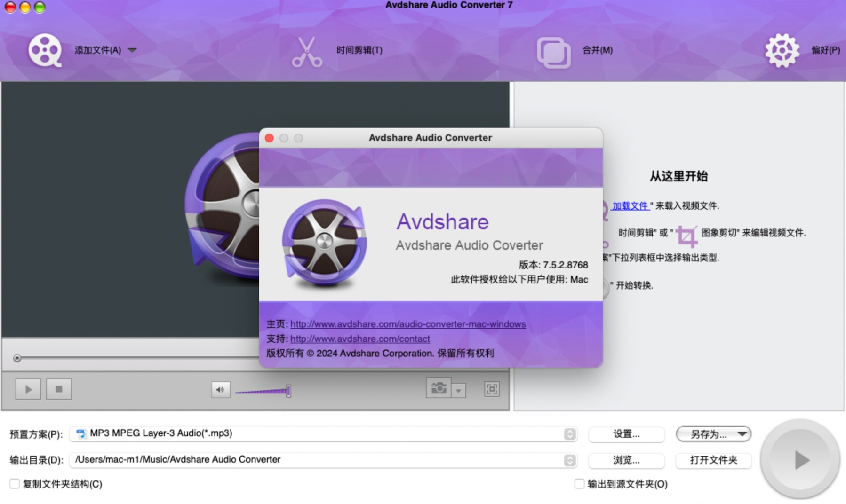This screenshot has width=846, height=504.
Task: Click the 从这里开始 heading
Action: pos(678,176)
